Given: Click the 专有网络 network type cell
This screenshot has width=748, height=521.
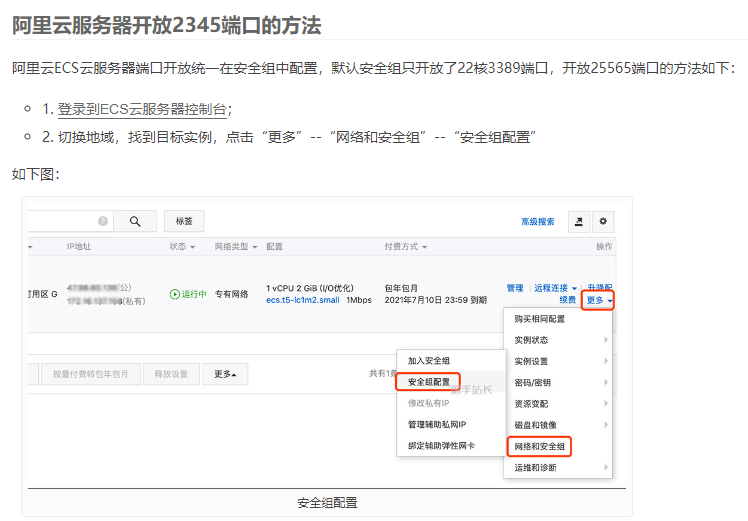Looking at the screenshot, I should coord(232,294).
